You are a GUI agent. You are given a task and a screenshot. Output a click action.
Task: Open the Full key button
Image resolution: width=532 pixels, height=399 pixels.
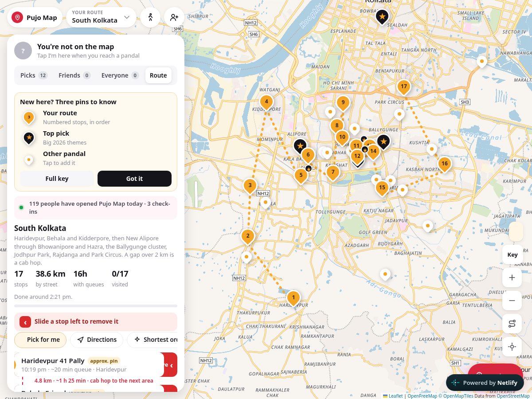coord(57,179)
